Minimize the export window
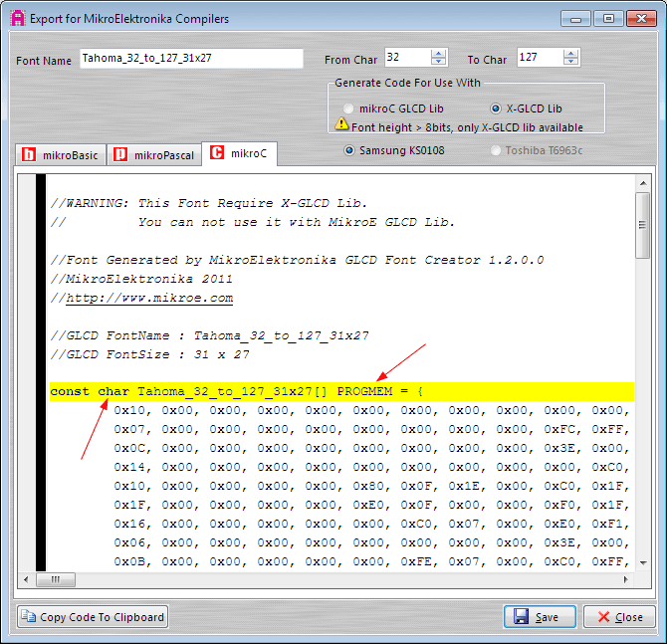This screenshot has width=667, height=644. tap(575, 19)
